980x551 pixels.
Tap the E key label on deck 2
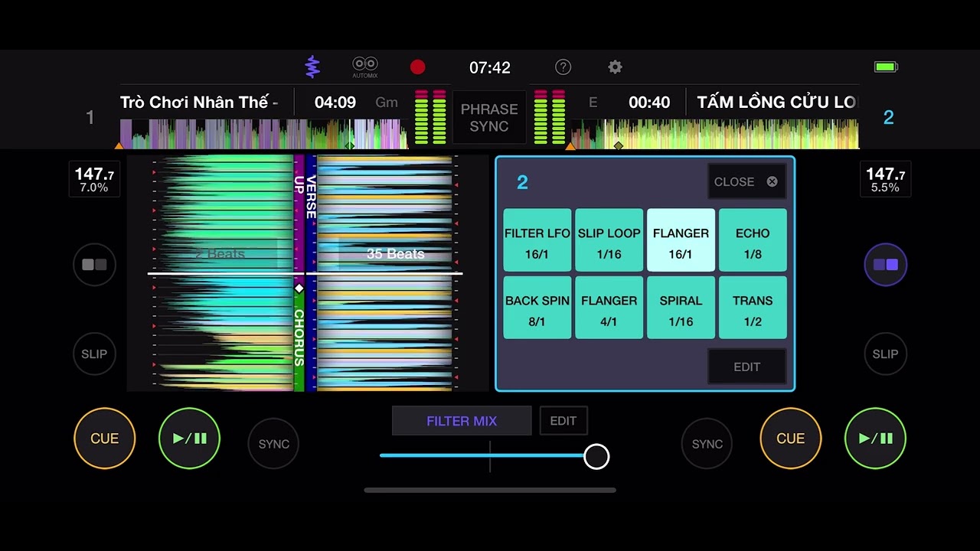point(593,103)
